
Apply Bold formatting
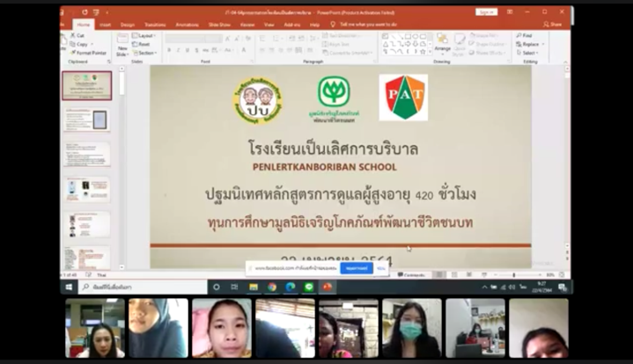(x=169, y=50)
